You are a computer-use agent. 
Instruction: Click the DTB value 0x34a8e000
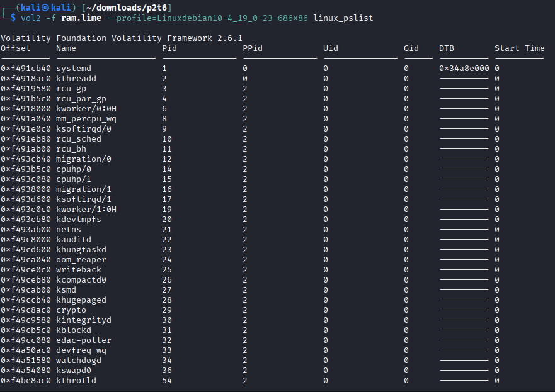(464, 69)
